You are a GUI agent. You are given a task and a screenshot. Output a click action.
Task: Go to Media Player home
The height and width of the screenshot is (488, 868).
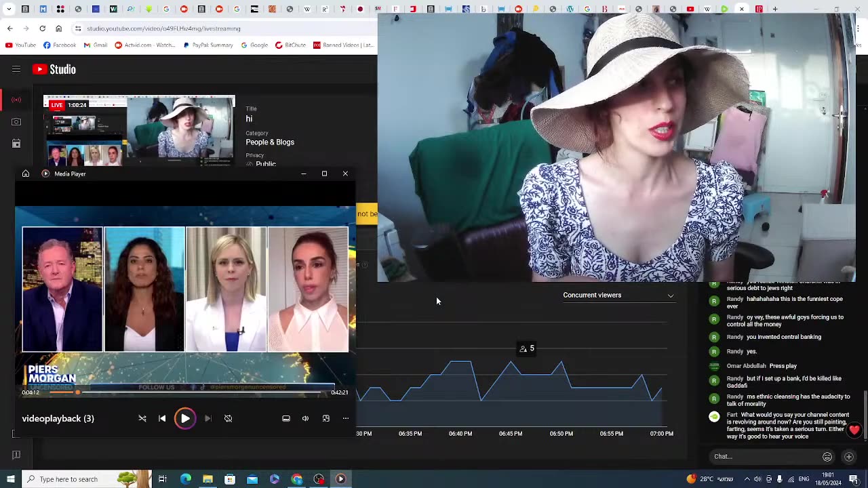26,174
